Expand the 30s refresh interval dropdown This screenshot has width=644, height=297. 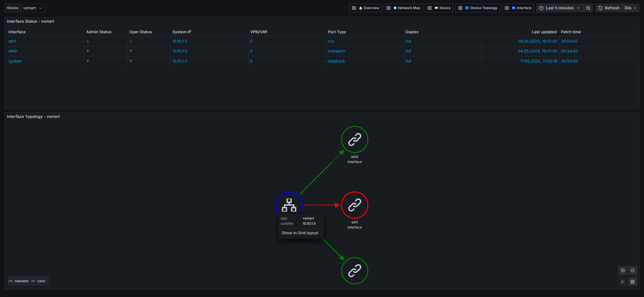(x=630, y=8)
